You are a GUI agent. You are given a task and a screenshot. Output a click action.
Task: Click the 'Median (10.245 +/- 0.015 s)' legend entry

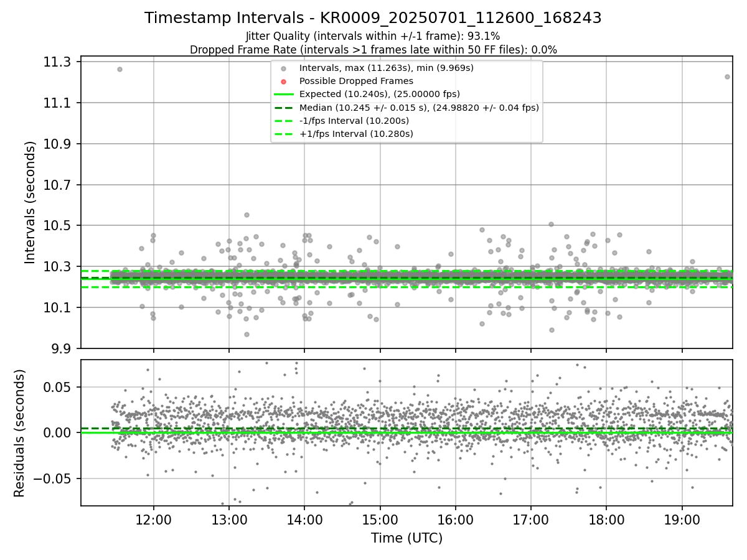(419, 107)
